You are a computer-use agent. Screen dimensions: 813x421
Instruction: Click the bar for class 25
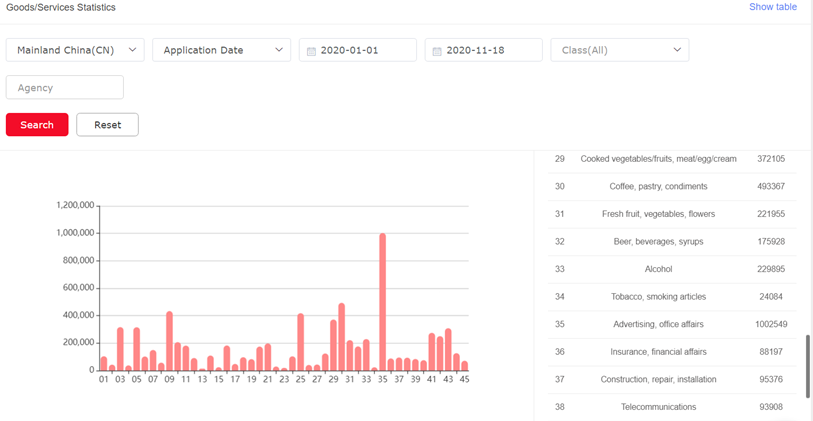[301, 342]
